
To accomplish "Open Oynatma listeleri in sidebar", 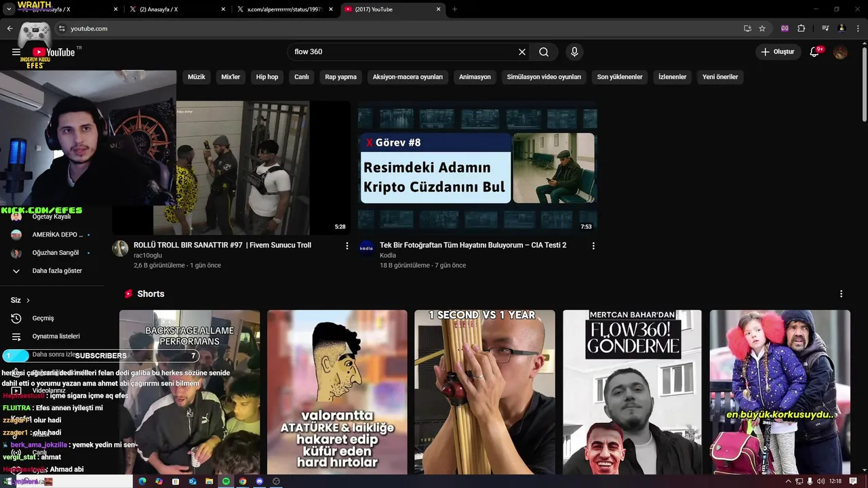I will 56,336.
